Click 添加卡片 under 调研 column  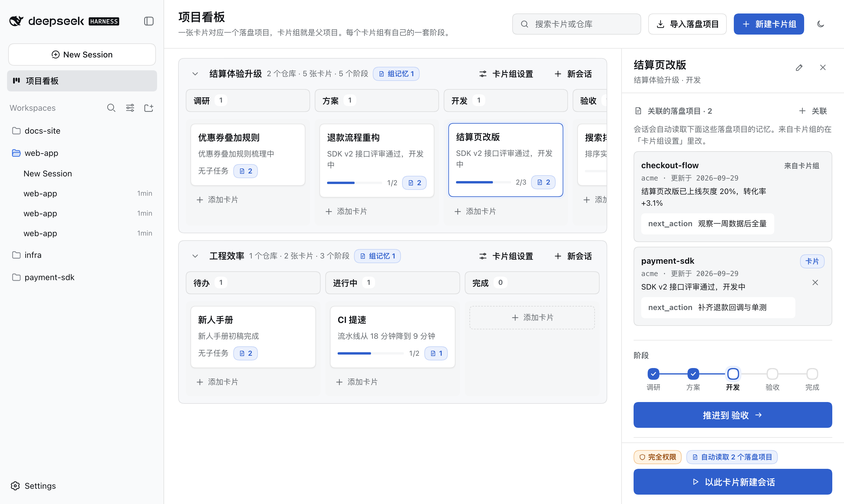coord(217,200)
